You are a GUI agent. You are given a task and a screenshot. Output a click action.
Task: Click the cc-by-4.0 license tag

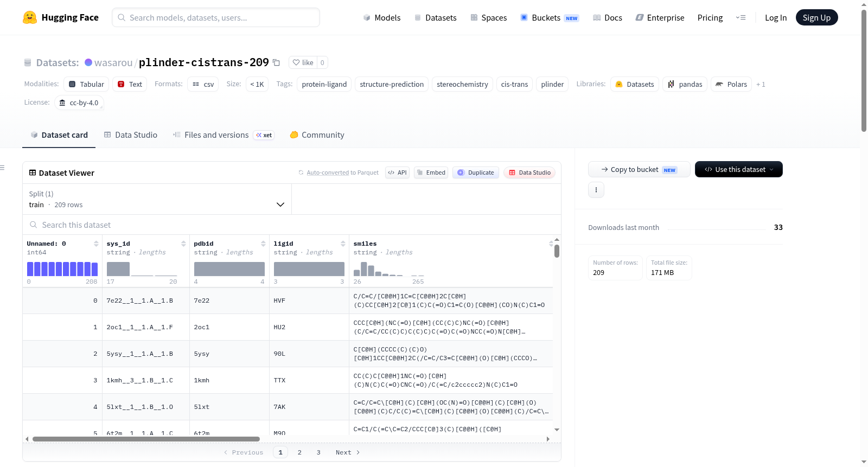(79, 103)
